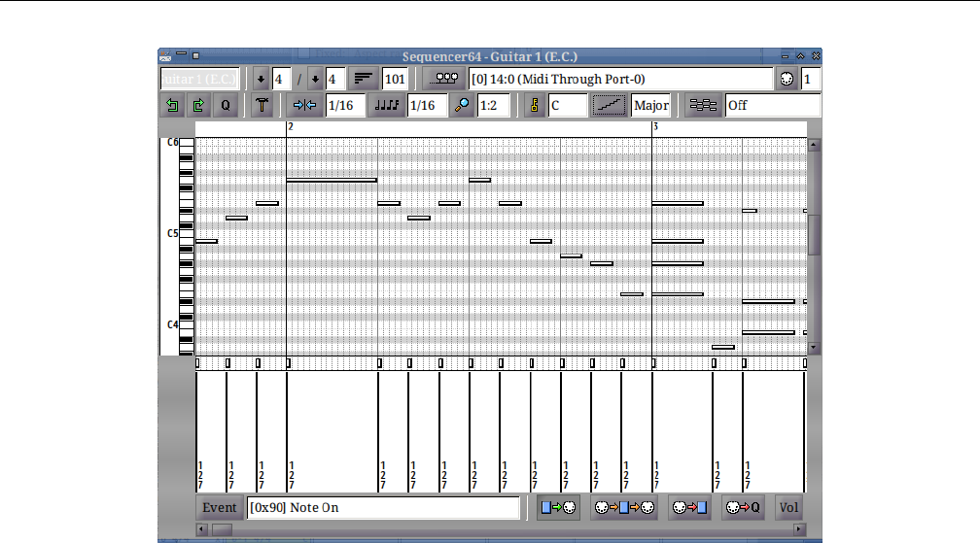The width and height of the screenshot is (980, 543).
Task: Select the long note starting at measure 2
Action: point(332,181)
